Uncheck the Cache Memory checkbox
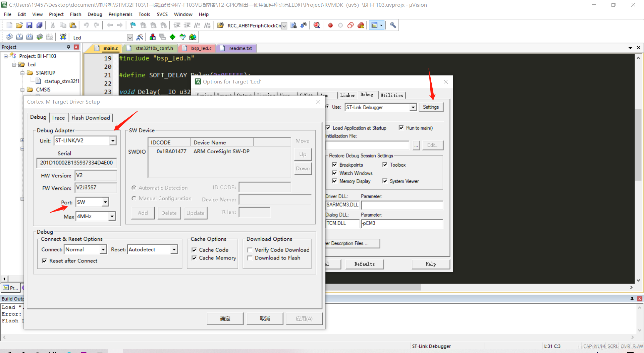Screen dimensions: 644x353 click(x=194, y=258)
